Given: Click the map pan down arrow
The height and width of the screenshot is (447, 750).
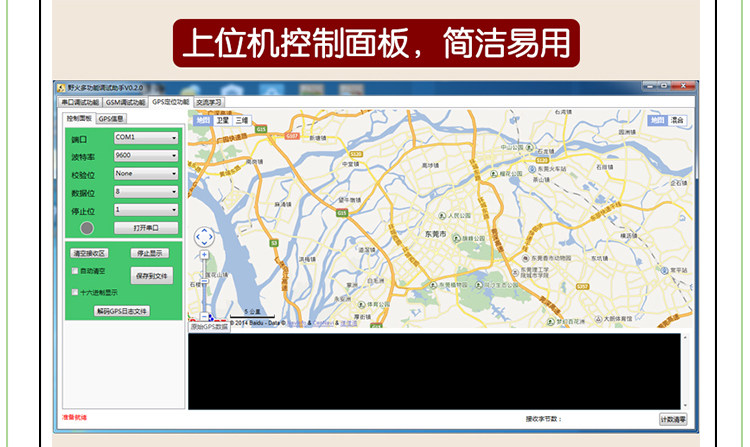Looking at the screenshot, I should point(204,243).
